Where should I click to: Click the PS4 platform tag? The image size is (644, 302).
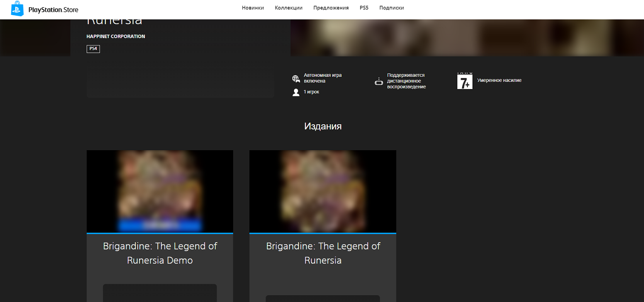pos(93,49)
